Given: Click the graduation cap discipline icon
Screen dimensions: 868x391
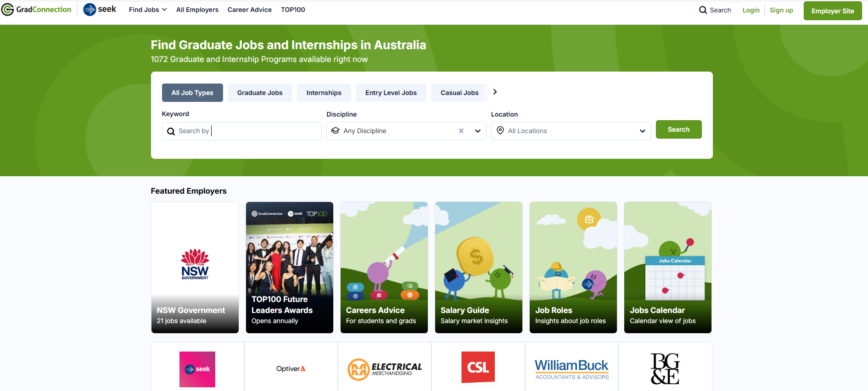Looking at the screenshot, I should point(336,131).
